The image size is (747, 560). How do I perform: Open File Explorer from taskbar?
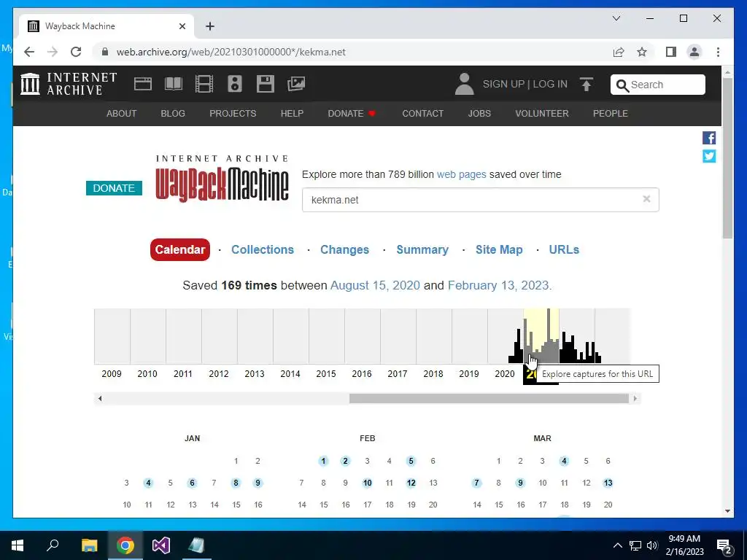tap(89, 545)
